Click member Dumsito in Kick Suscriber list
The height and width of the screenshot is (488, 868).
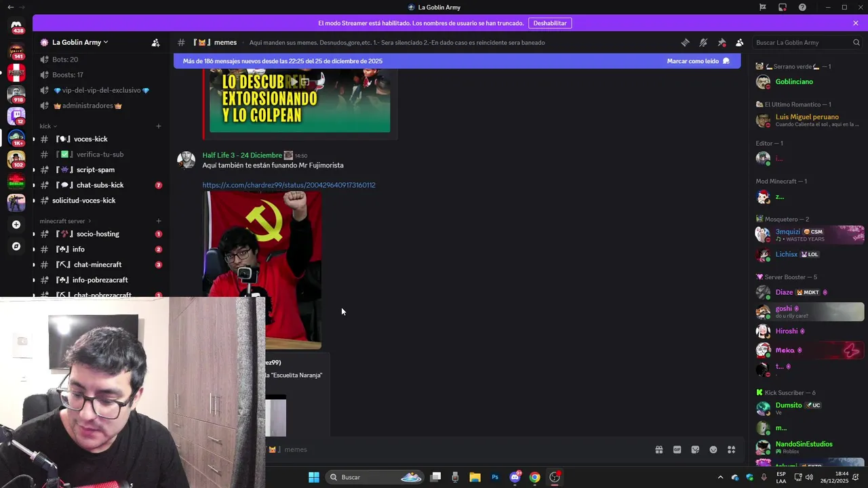click(808, 408)
